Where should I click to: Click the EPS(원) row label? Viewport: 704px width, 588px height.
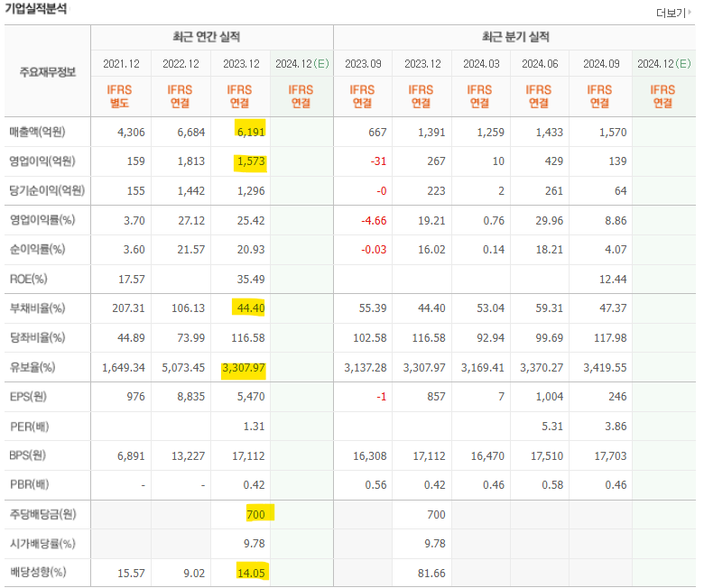click(x=28, y=397)
